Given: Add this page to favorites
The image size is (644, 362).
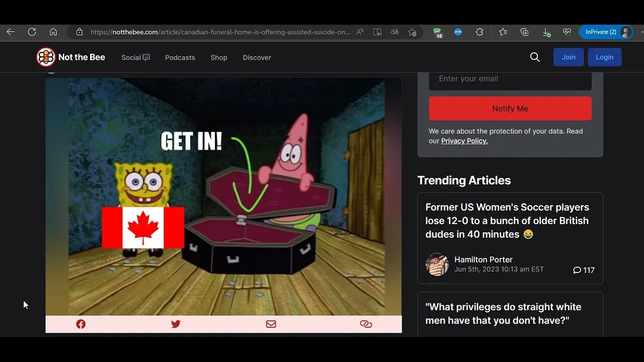Looking at the screenshot, I should coord(413,32).
